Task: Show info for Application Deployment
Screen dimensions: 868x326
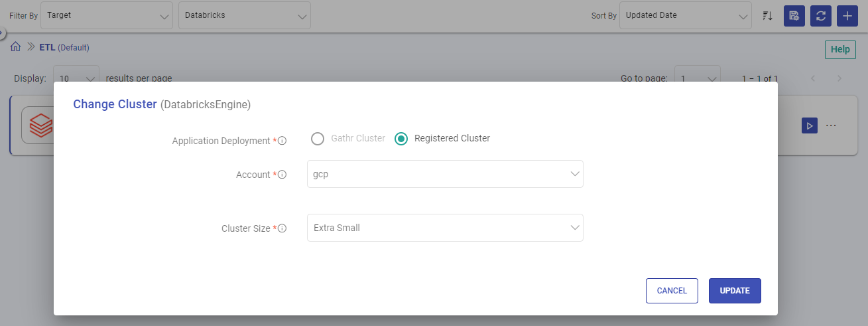Action: click(282, 141)
